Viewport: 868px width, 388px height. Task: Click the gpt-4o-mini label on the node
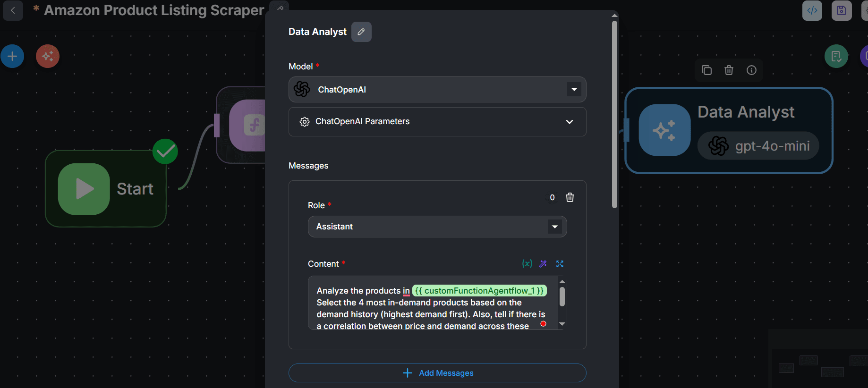(x=772, y=146)
